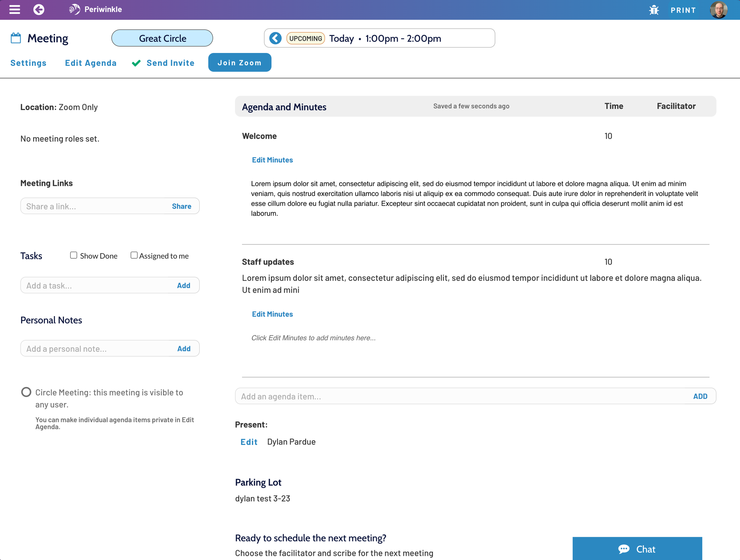740x560 pixels.
Task: Open the Settings tab
Action: pyautogui.click(x=28, y=63)
